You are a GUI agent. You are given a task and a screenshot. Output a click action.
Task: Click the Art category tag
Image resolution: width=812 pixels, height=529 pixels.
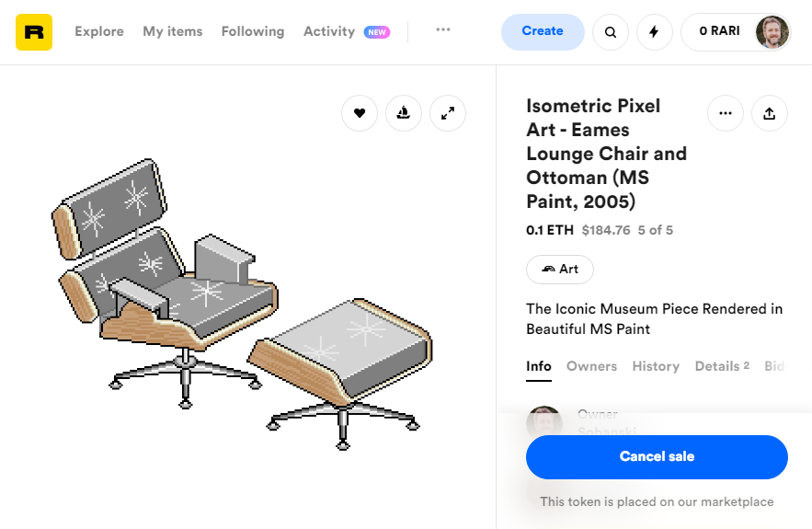click(560, 270)
